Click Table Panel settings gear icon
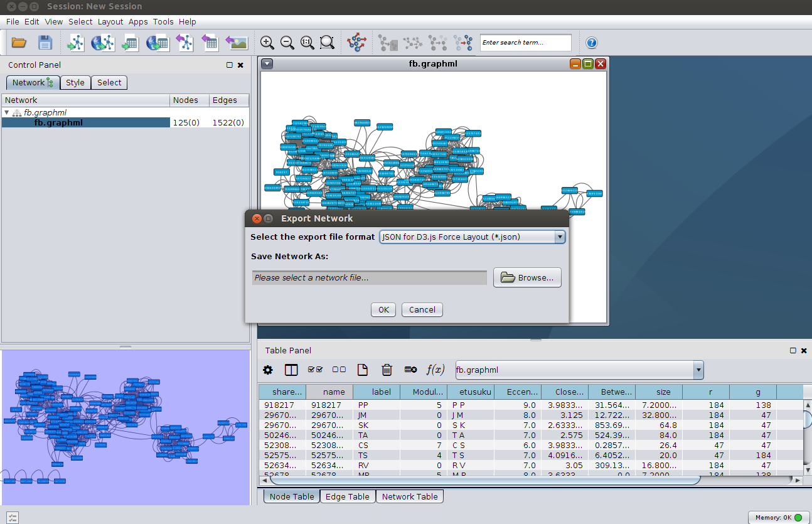Viewport: 812px width, 524px height. [x=268, y=370]
